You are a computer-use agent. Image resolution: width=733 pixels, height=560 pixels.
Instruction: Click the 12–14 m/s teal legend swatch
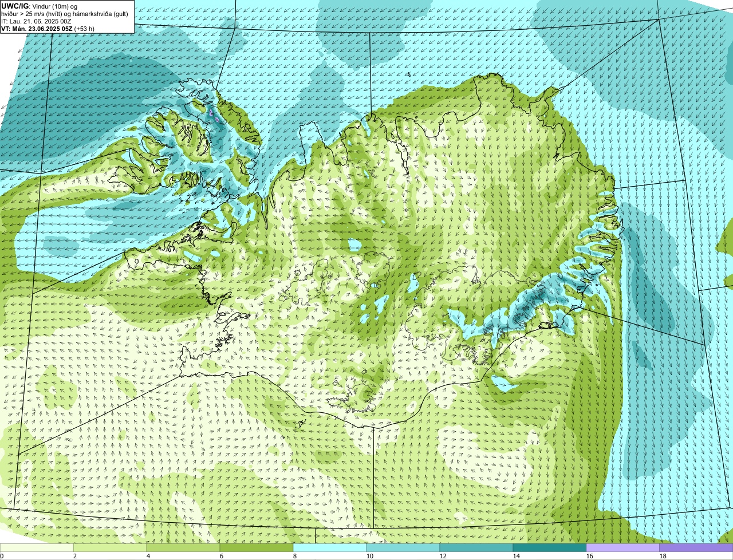(476, 547)
